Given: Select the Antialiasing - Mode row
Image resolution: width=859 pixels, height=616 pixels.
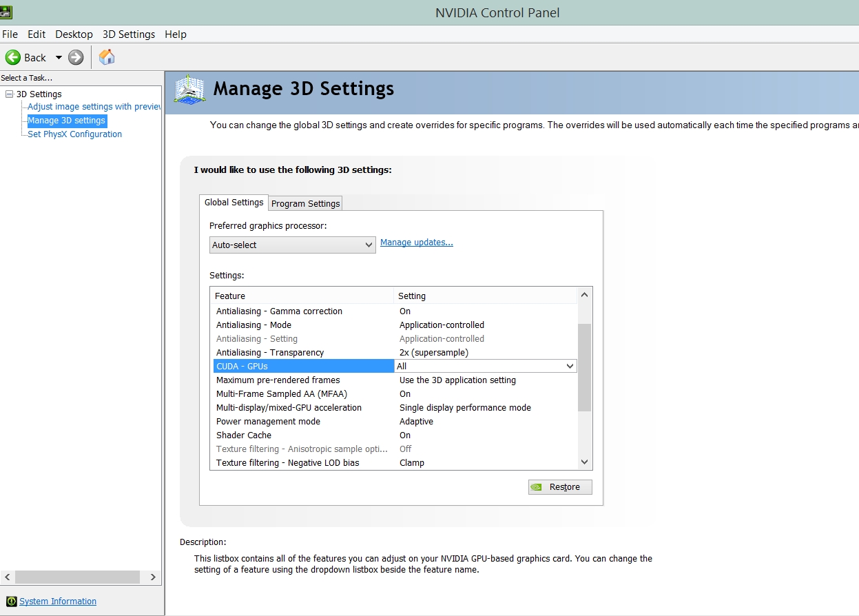Looking at the screenshot, I should coord(394,325).
